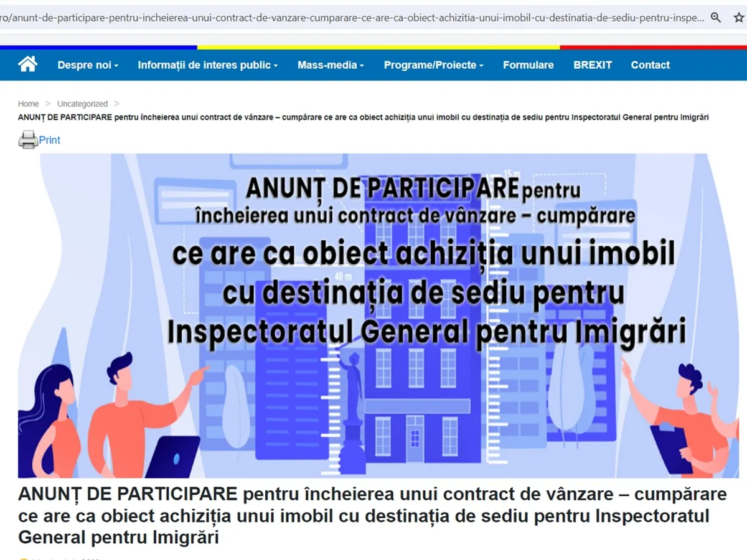The image size is (747, 560).
Task: Select the Formulare menu item
Action: point(528,65)
